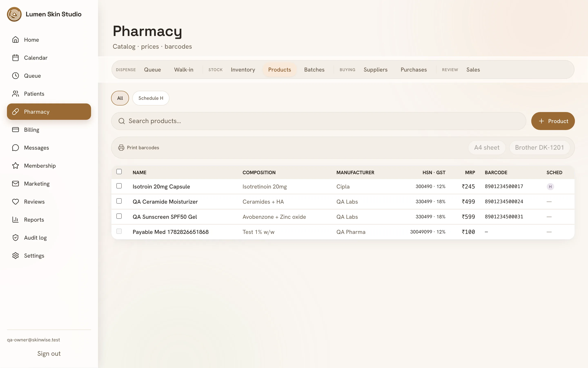Open the Suppliers tab
The height and width of the screenshot is (368, 588).
click(x=376, y=70)
